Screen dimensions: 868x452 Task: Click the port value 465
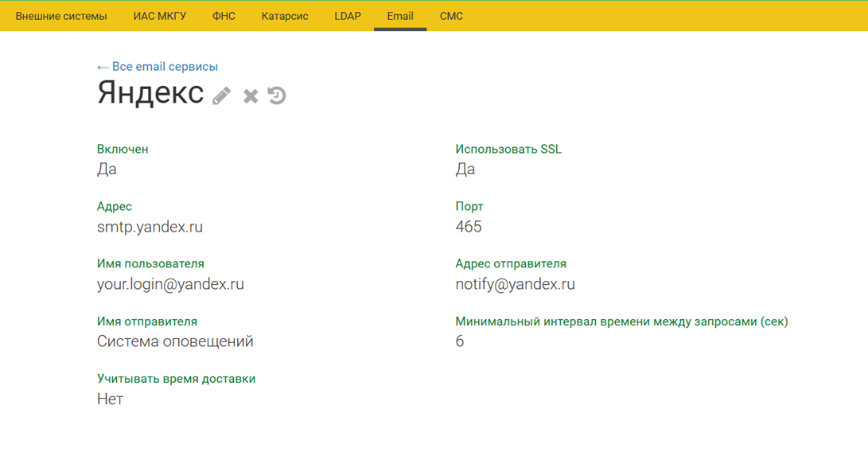click(469, 227)
